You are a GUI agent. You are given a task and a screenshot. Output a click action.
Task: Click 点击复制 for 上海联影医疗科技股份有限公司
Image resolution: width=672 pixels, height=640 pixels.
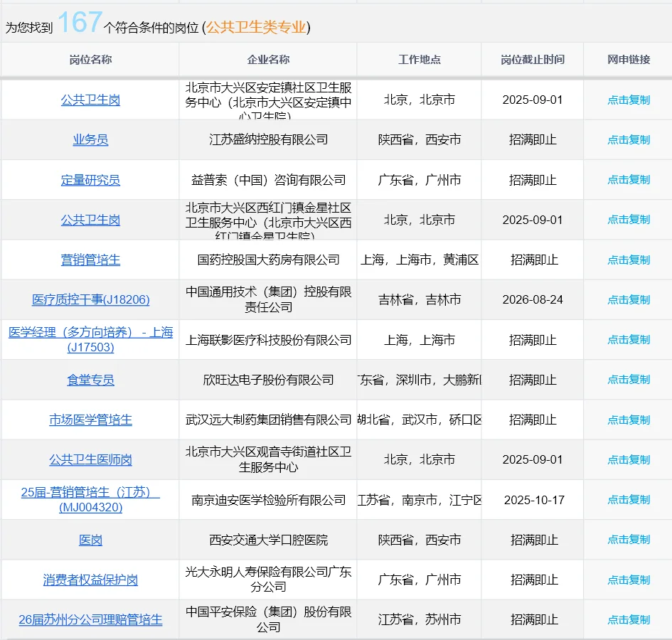pos(629,339)
